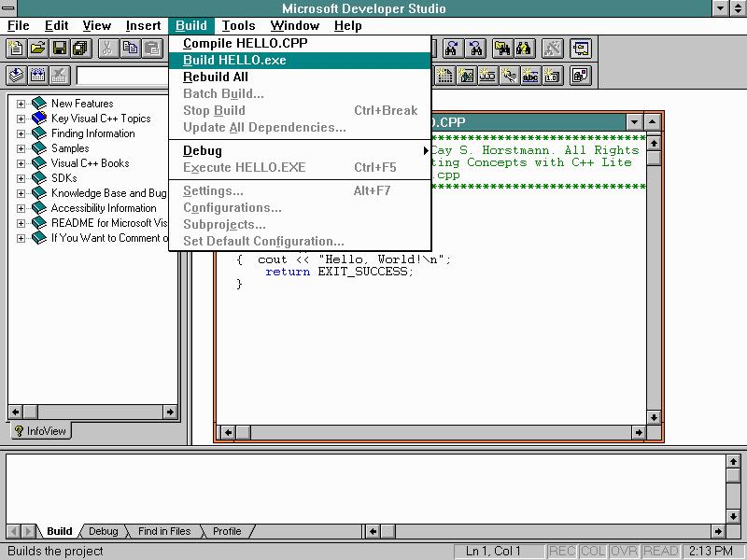Image resolution: width=747 pixels, height=560 pixels.
Task: Open the Tools menu
Action: coord(239,25)
